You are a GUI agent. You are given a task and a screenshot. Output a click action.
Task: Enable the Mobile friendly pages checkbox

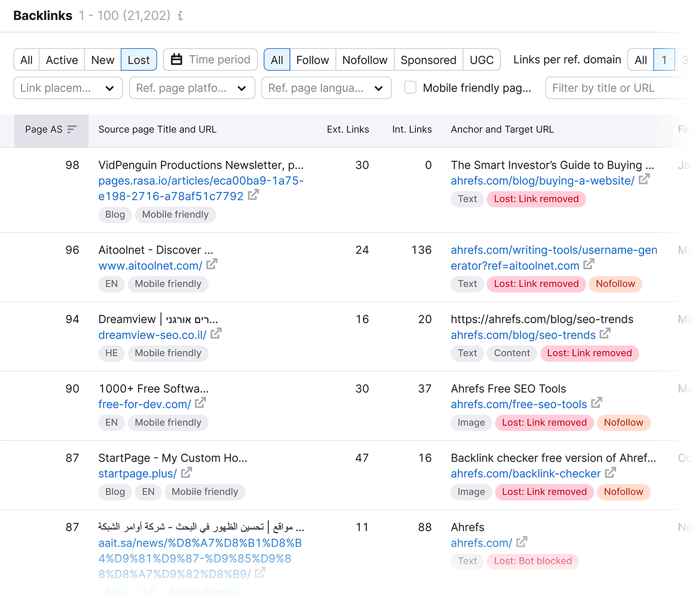(x=410, y=88)
